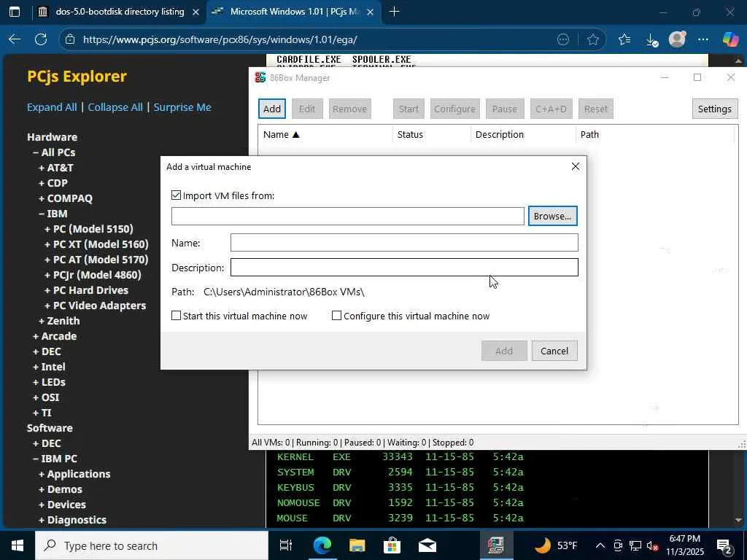Click the browser back arrow
Image resolution: width=747 pixels, height=560 pixels.
[x=15, y=39]
